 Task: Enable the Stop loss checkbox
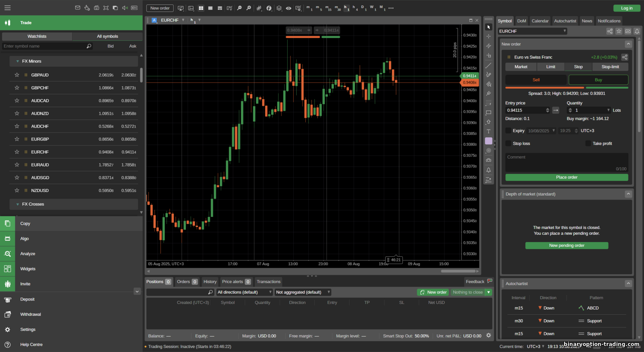click(x=508, y=143)
